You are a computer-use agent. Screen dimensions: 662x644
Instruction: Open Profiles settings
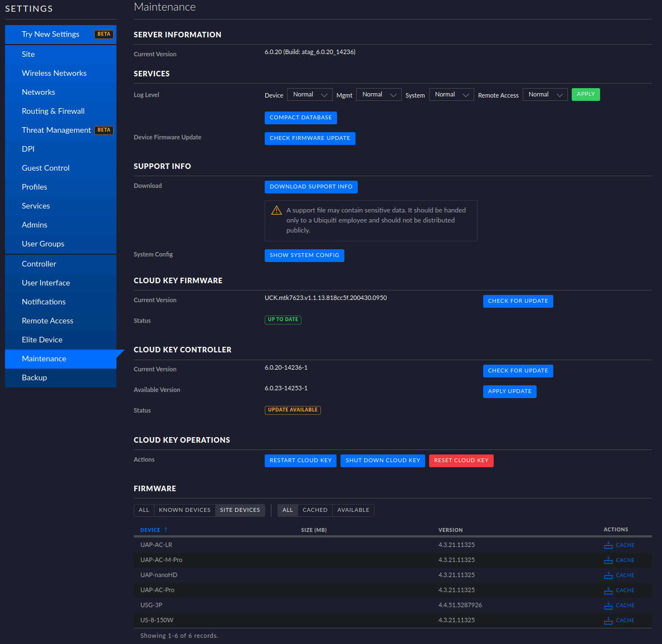coord(61,187)
